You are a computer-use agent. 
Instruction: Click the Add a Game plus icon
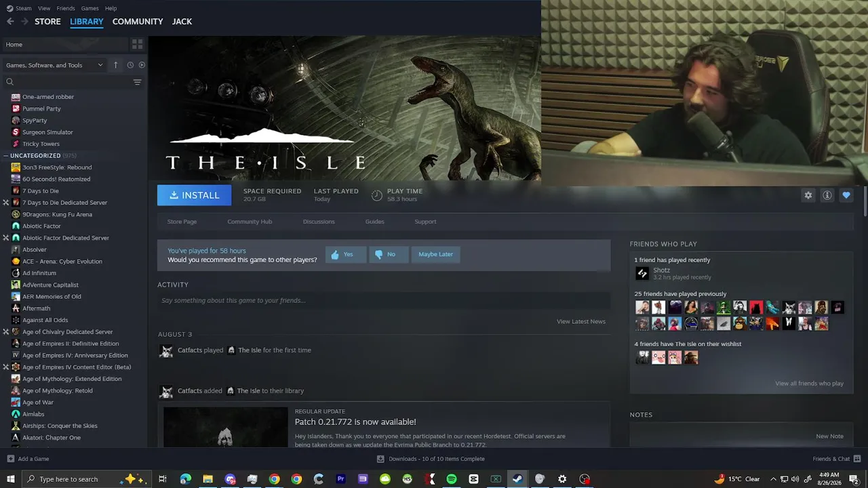10,459
